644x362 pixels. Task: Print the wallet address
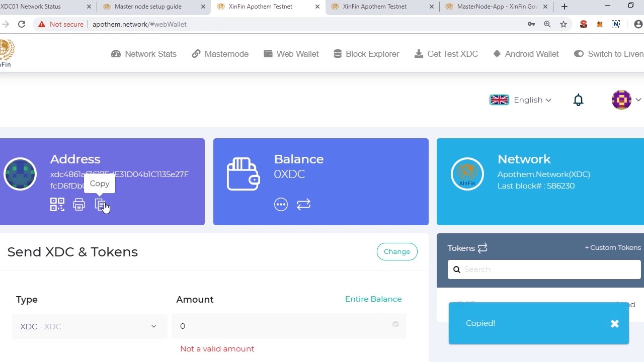79,205
